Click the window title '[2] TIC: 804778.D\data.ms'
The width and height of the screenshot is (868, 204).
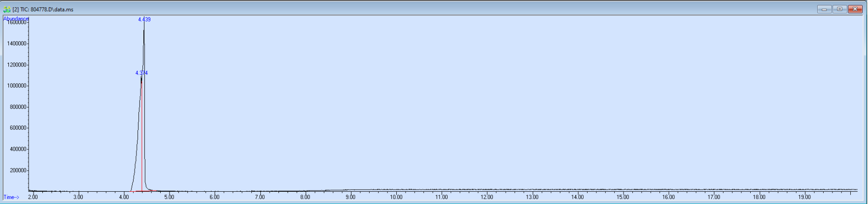pyautogui.click(x=43, y=9)
